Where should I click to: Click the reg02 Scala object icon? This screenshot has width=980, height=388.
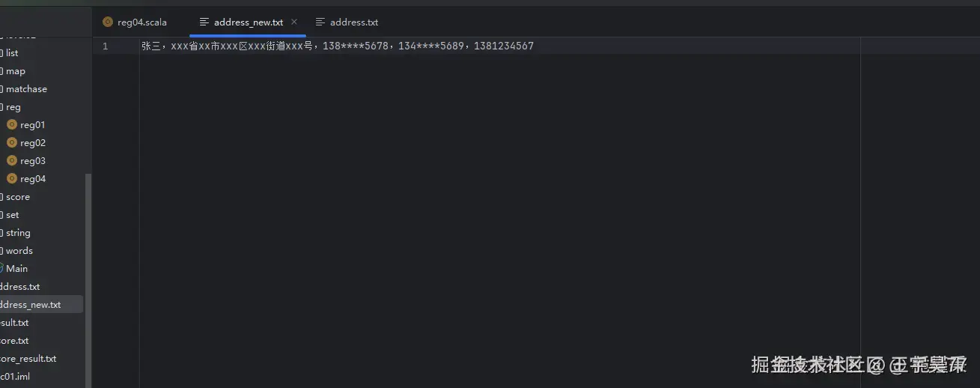pos(12,143)
